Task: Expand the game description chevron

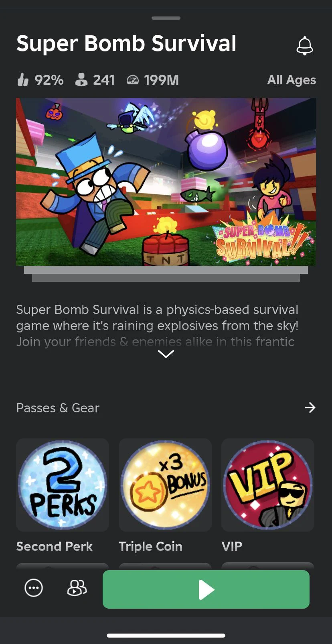Action: point(166,354)
